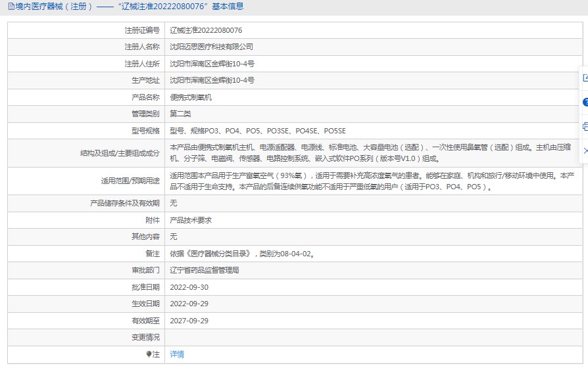Click the 产品储存条件及有效期 label
This screenshot has height=368, width=588.
pyautogui.click(x=125, y=203)
